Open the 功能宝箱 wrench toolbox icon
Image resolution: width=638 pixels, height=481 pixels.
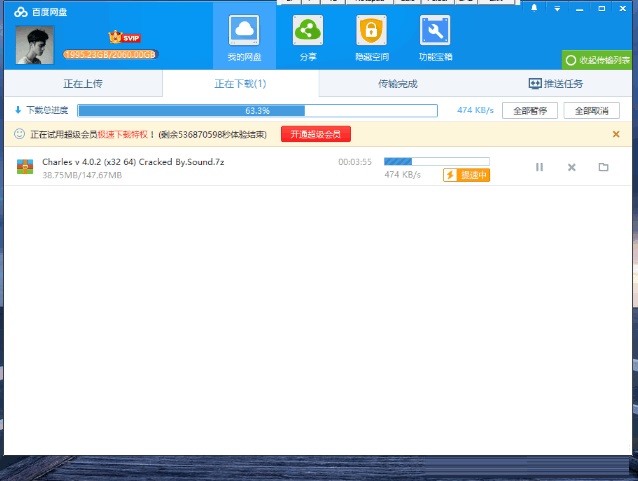(435, 31)
